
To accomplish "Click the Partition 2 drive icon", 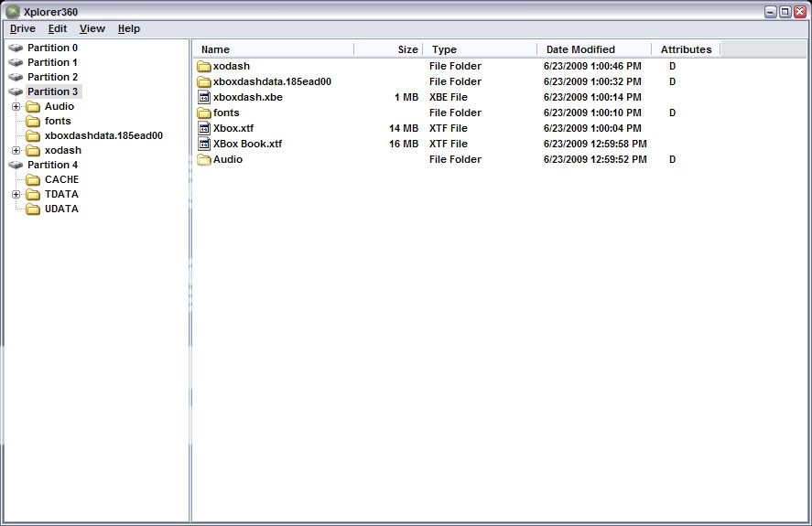I will point(16,77).
